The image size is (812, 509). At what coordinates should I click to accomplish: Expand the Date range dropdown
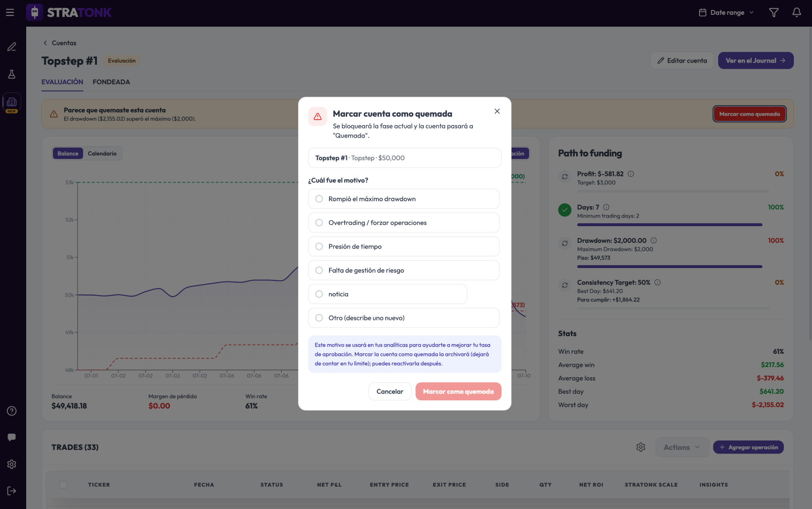click(x=726, y=13)
